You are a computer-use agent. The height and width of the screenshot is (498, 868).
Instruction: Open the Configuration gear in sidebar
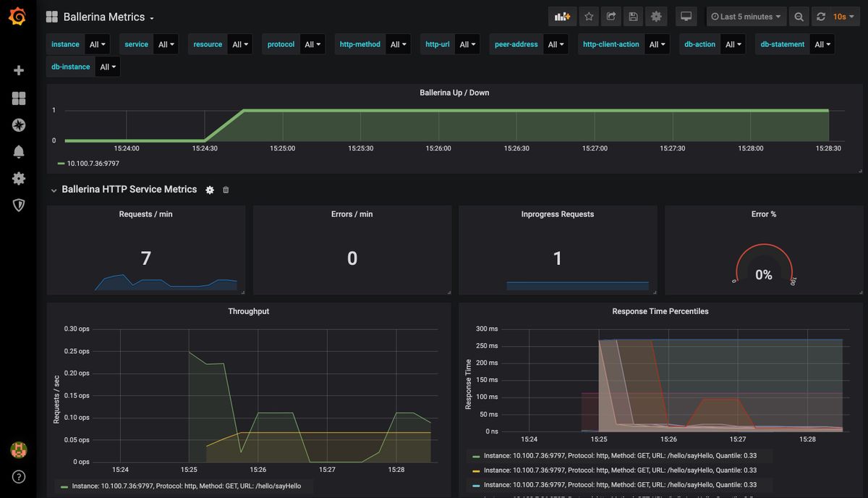pos(19,178)
